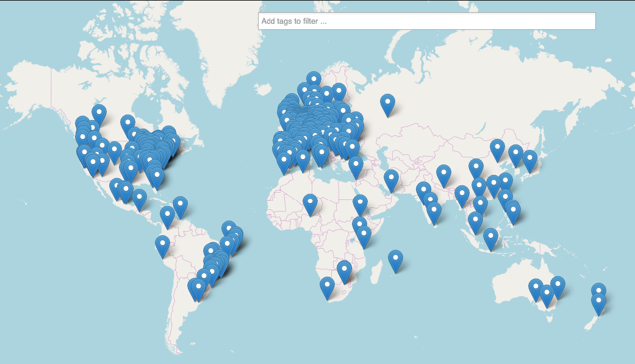
Task: Select the marker near Hong Kong
Action: point(493,186)
